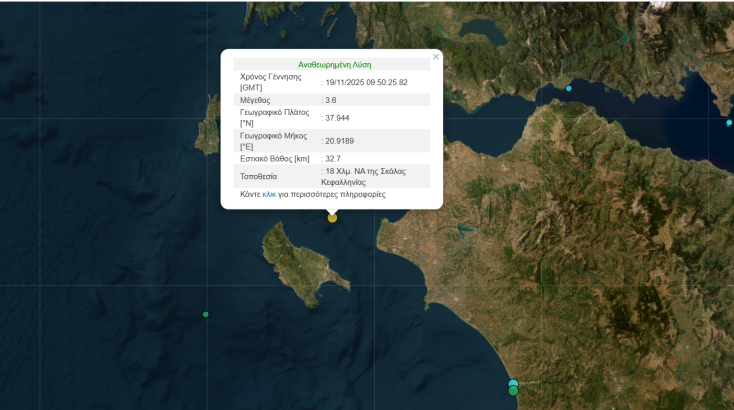Select the small green marker in the open sea

coord(206,315)
